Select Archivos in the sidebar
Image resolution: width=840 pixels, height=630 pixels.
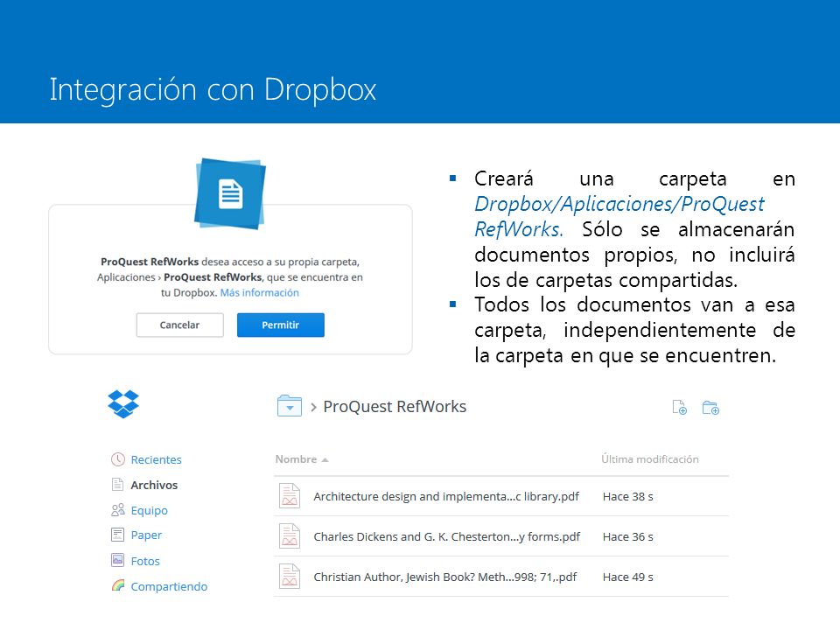click(x=154, y=485)
